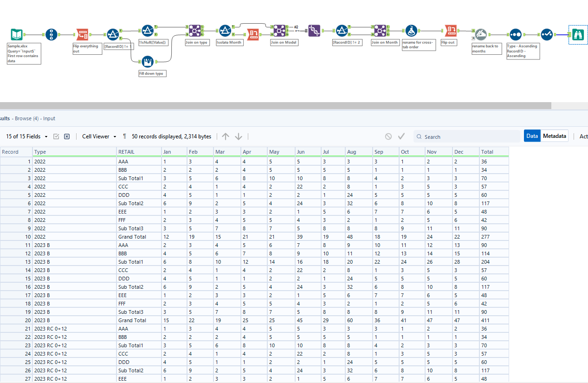Click the Record ID tool icon

coord(52,34)
